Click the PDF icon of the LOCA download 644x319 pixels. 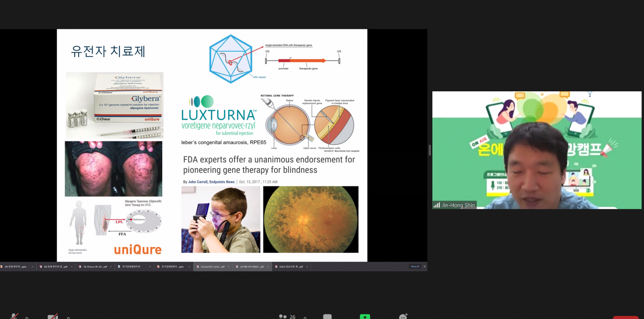(x=276, y=266)
